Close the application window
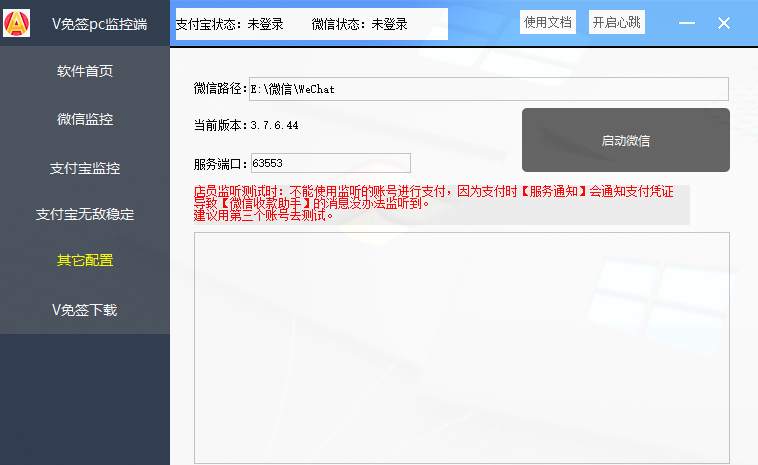 tap(724, 23)
